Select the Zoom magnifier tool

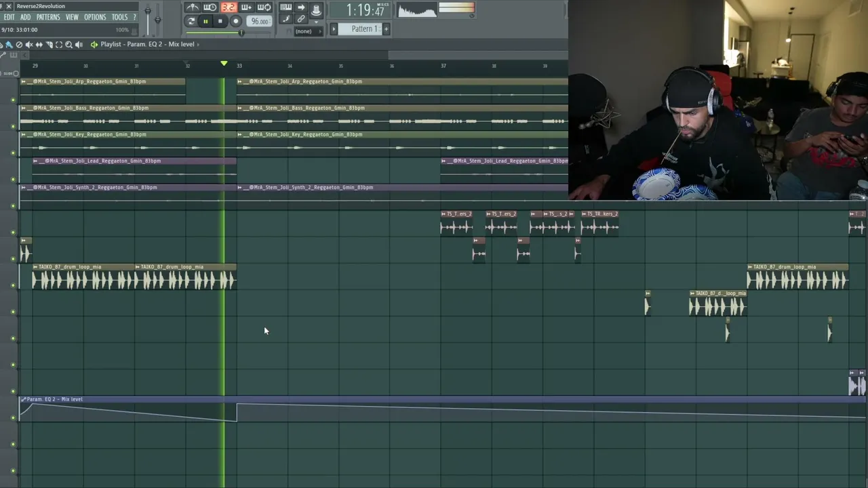coord(68,45)
